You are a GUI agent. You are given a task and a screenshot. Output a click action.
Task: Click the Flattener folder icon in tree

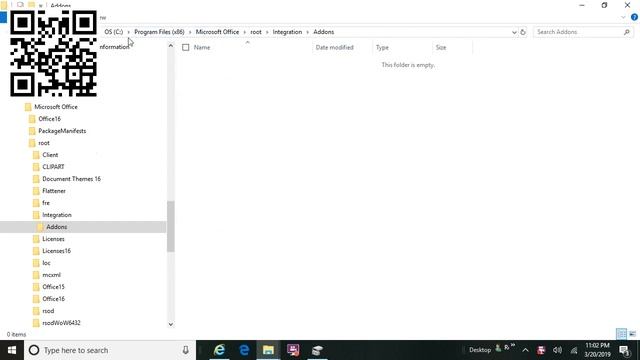coord(36,191)
